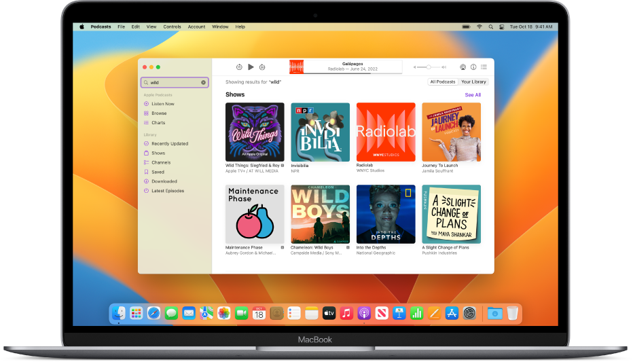
Task: Click the episode playback progress bar
Action: (x=352, y=73)
